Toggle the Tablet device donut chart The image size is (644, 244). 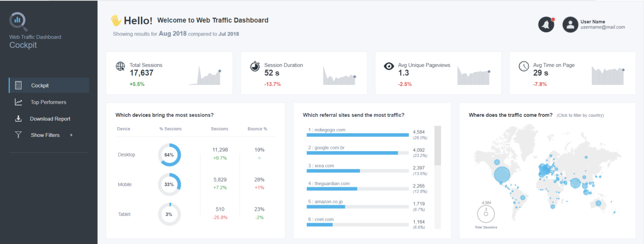pyautogui.click(x=169, y=214)
